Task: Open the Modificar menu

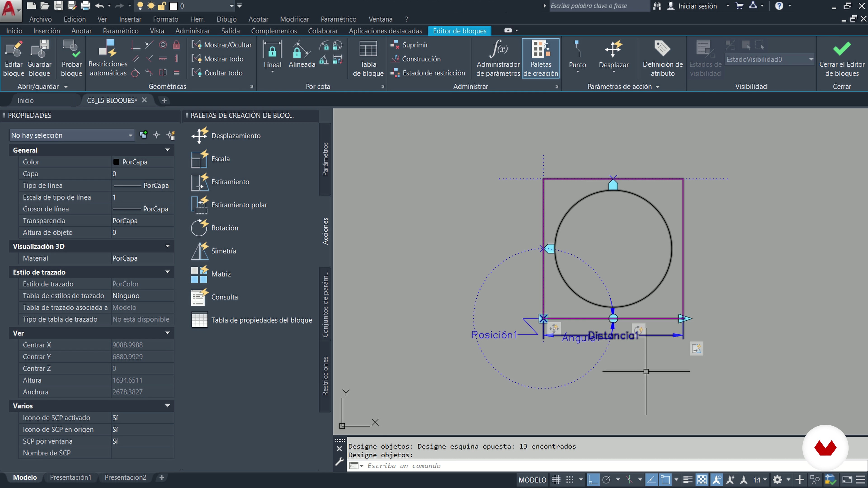Action: [x=295, y=19]
